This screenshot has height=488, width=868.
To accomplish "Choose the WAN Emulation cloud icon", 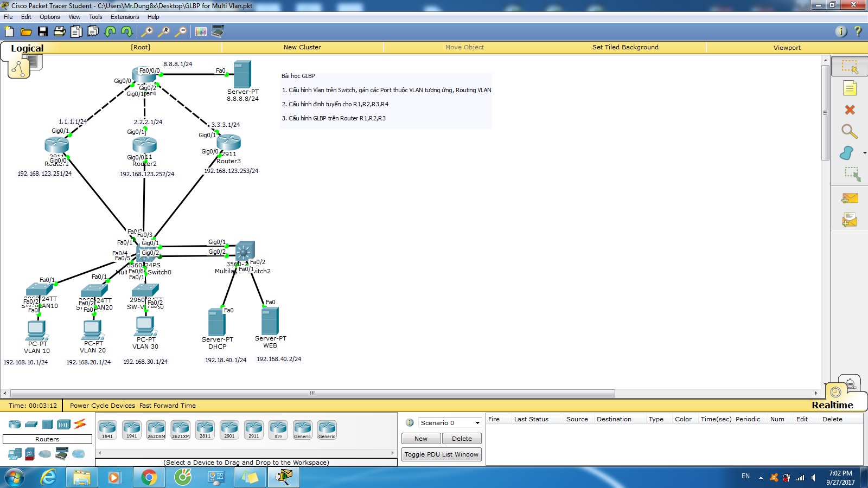I will pos(45,454).
